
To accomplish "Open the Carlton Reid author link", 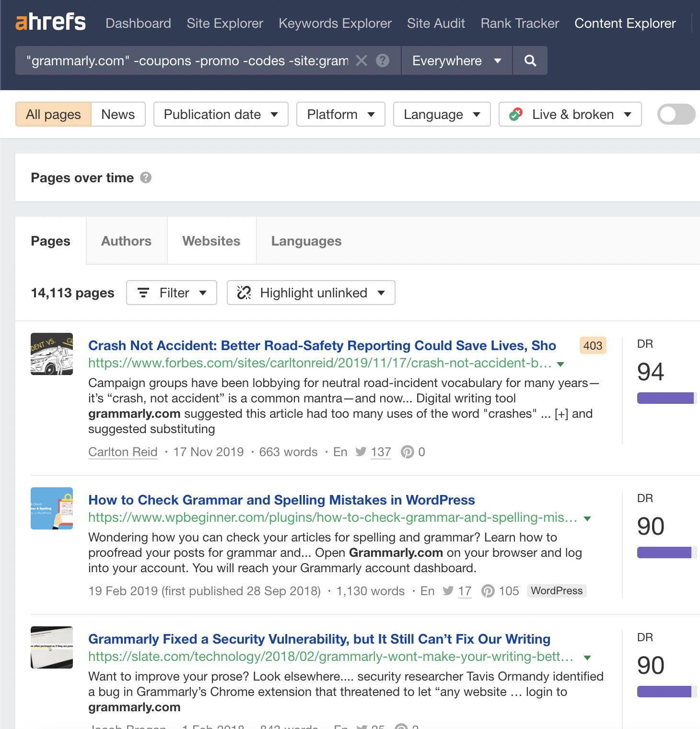I will [x=122, y=451].
